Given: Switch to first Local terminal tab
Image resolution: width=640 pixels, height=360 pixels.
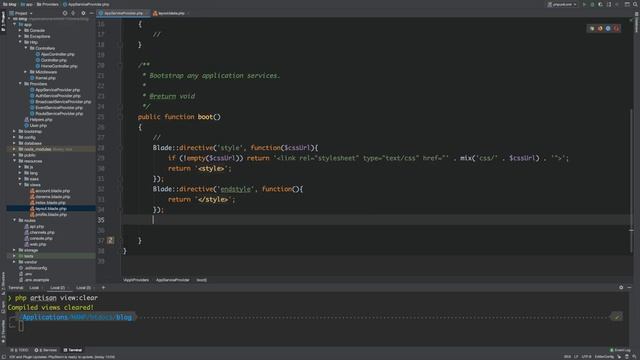Looking at the screenshot, I should [34, 288].
